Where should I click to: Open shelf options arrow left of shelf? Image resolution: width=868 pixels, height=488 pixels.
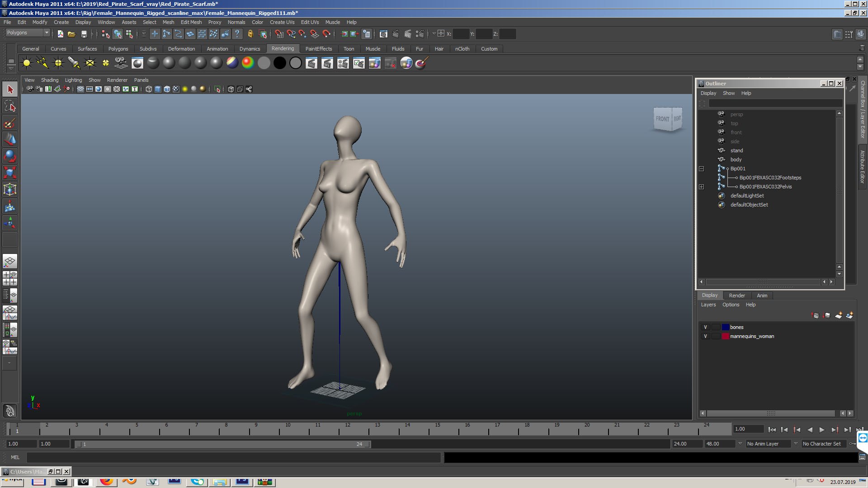pyautogui.click(x=11, y=69)
